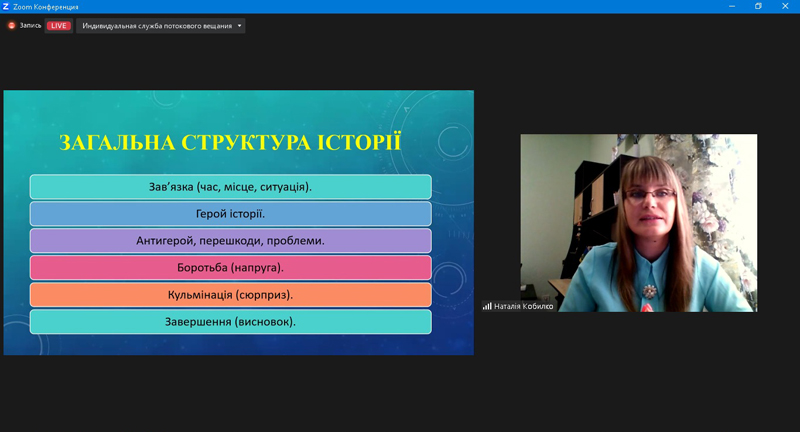The height and width of the screenshot is (432, 800).
Task: Click the Антигерой, перешкоди, проблеми bar
Action: (x=231, y=241)
